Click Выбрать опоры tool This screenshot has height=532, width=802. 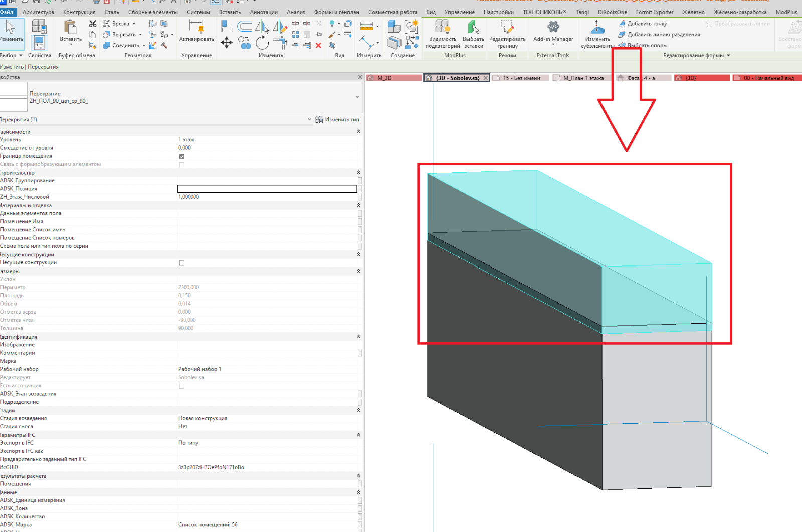click(643, 45)
